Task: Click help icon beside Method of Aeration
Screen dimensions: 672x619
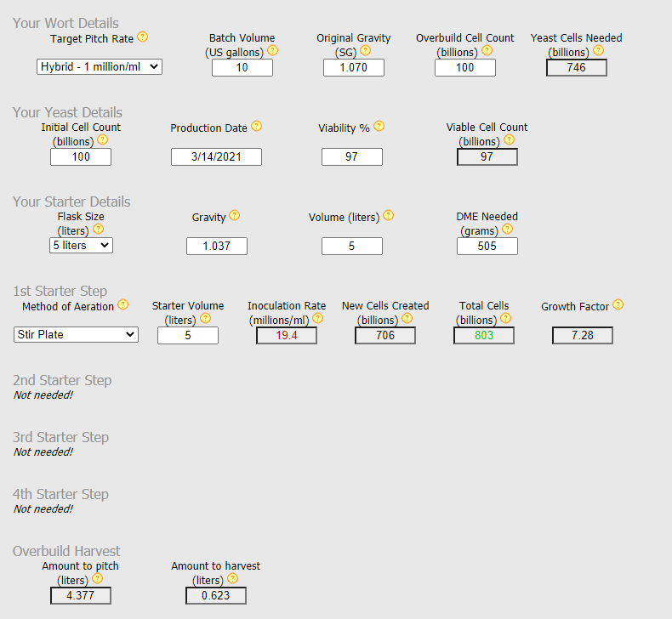Action: [123, 305]
